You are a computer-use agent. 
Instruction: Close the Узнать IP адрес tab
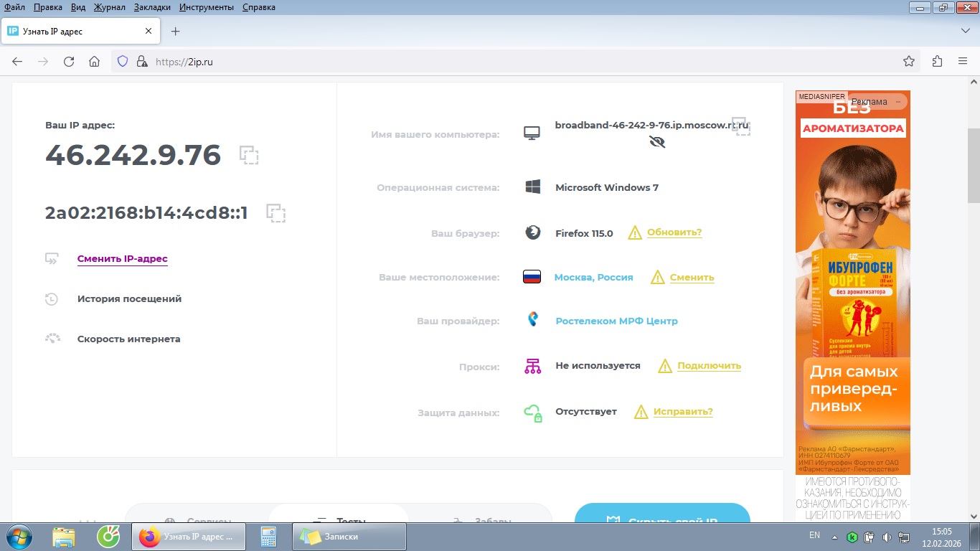[x=149, y=32]
